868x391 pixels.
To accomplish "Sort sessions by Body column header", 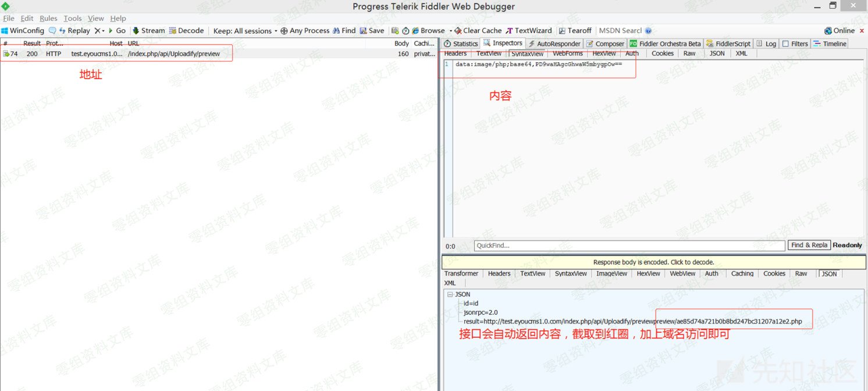I will pyautogui.click(x=401, y=44).
